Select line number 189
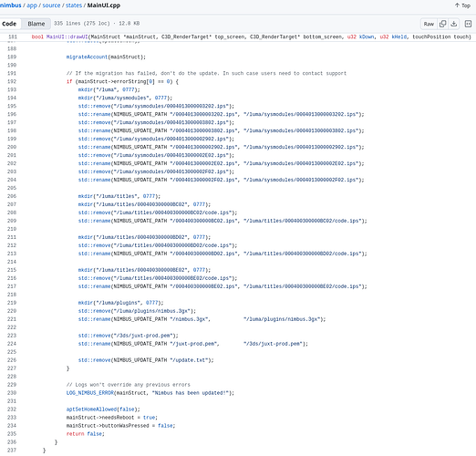 tap(12, 57)
